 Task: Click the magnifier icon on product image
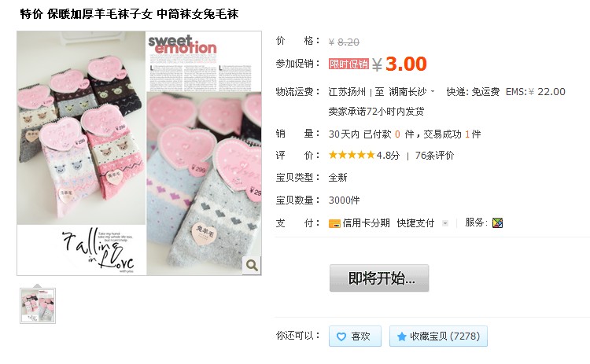tap(252, 265)
